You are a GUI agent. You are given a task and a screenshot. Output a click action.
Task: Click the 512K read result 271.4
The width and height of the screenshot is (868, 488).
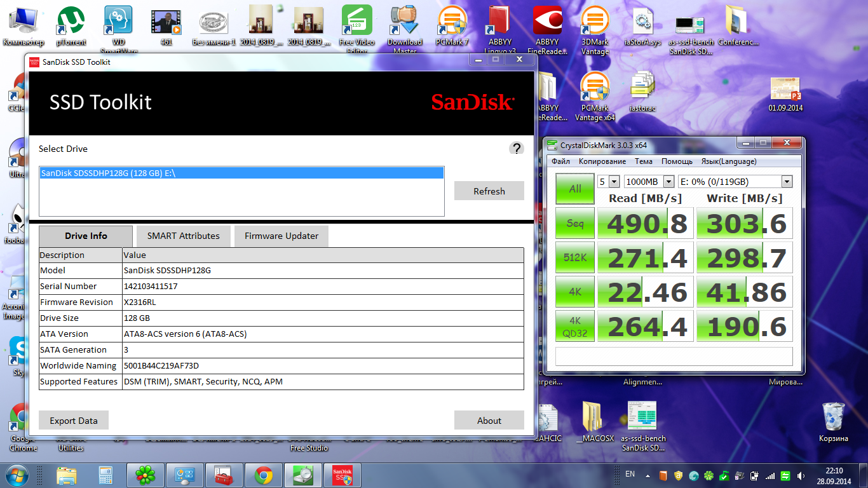click(646, 258)
